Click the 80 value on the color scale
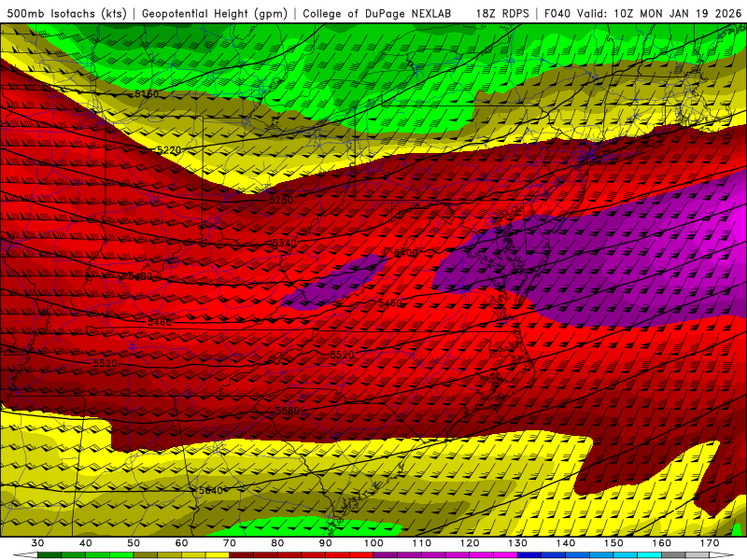Viewport: 747px width, 560px height. tap(277, 543)
